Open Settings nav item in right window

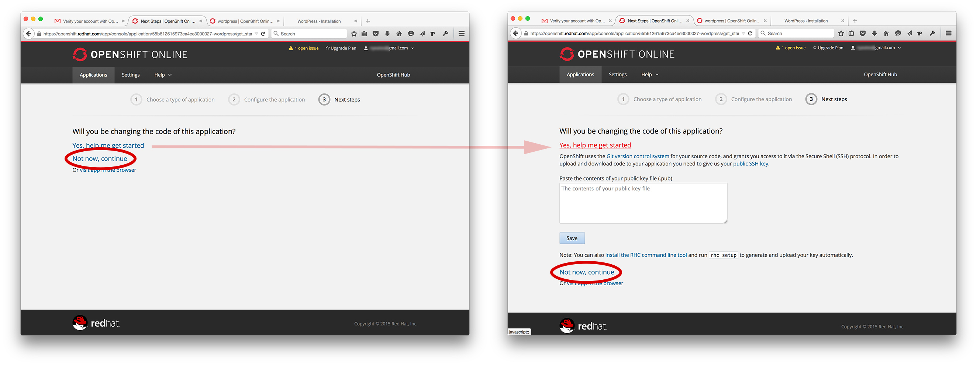point(617,75)
